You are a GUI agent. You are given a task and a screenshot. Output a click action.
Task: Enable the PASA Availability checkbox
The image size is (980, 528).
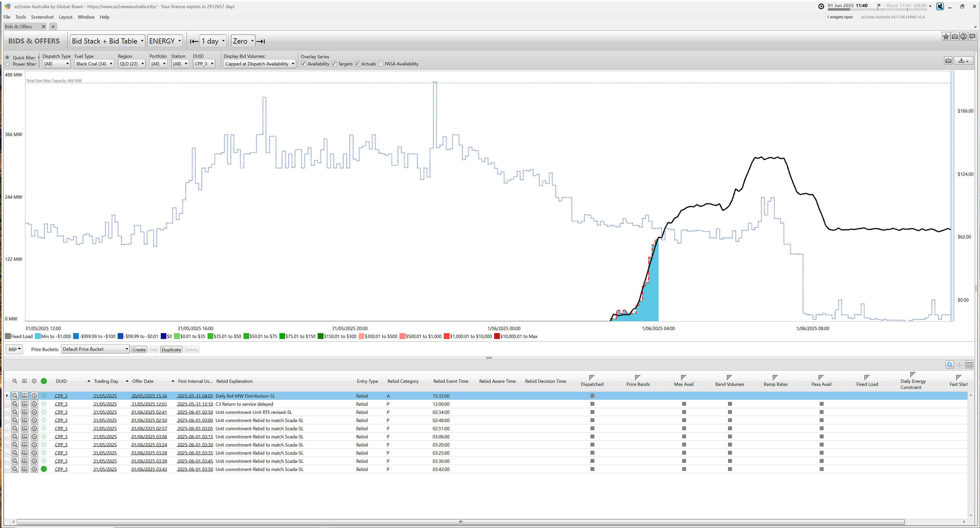381,64
